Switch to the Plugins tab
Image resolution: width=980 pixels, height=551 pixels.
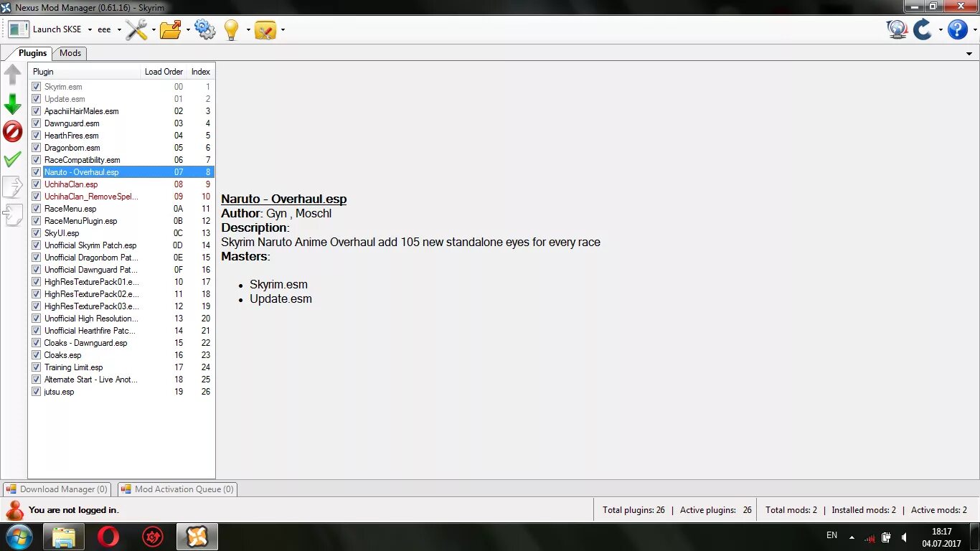pos(32,53)
